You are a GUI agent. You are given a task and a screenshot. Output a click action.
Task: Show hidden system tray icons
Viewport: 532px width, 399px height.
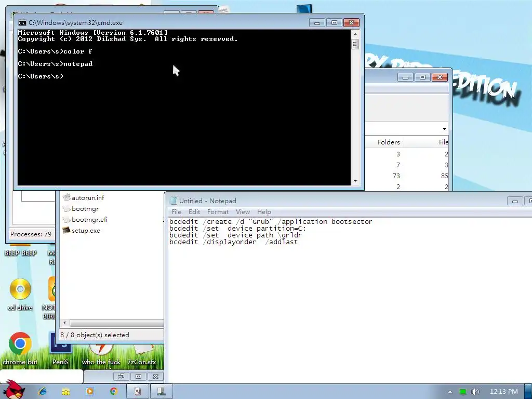(x=450, y=392)
